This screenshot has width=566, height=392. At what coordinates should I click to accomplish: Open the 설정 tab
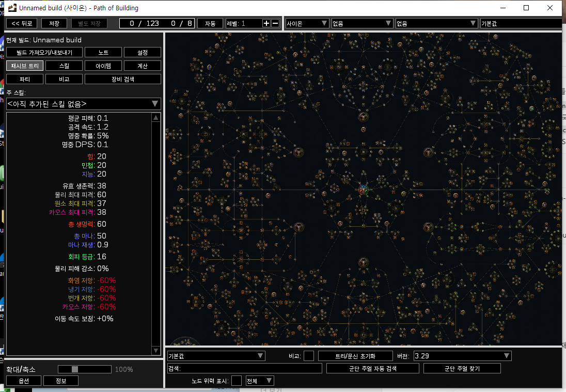tap(143, 52)
